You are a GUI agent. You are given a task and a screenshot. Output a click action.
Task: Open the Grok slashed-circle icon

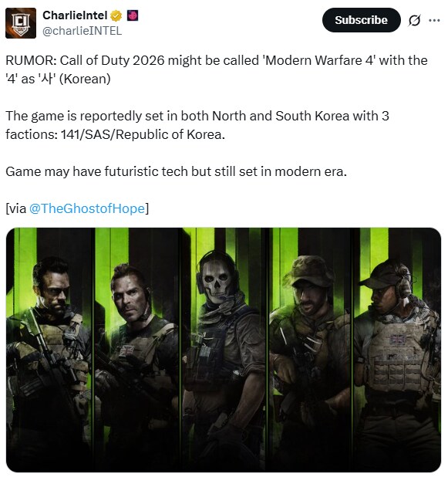coord(414,20)
